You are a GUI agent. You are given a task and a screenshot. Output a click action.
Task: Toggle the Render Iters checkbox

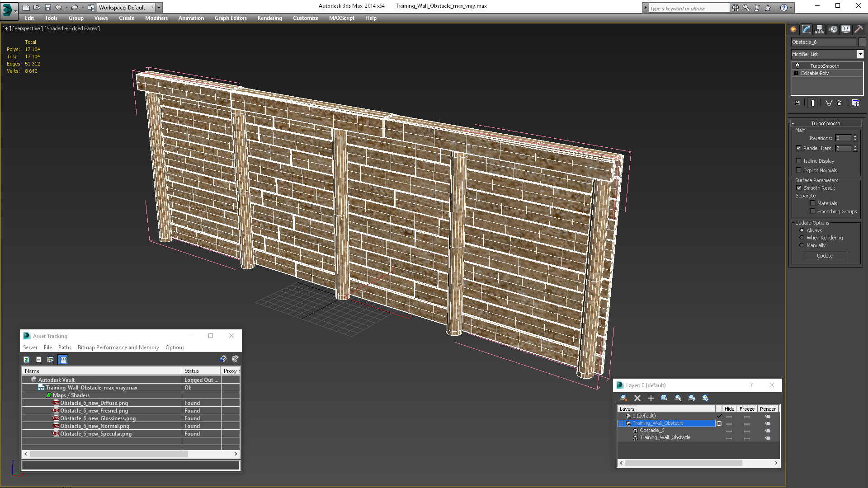point(798,148)
